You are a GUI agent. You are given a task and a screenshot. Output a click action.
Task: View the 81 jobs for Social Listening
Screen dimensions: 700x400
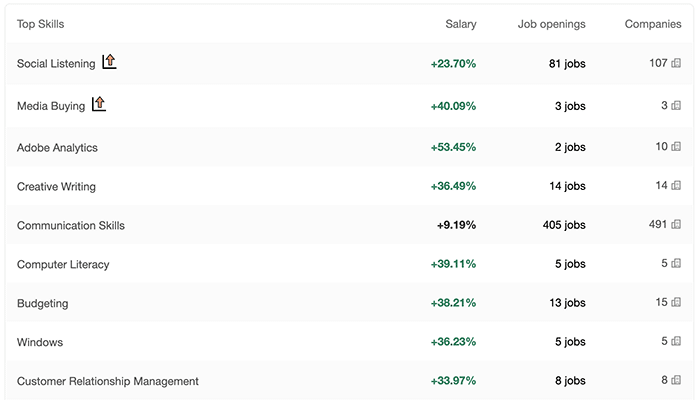click(567, 64)
